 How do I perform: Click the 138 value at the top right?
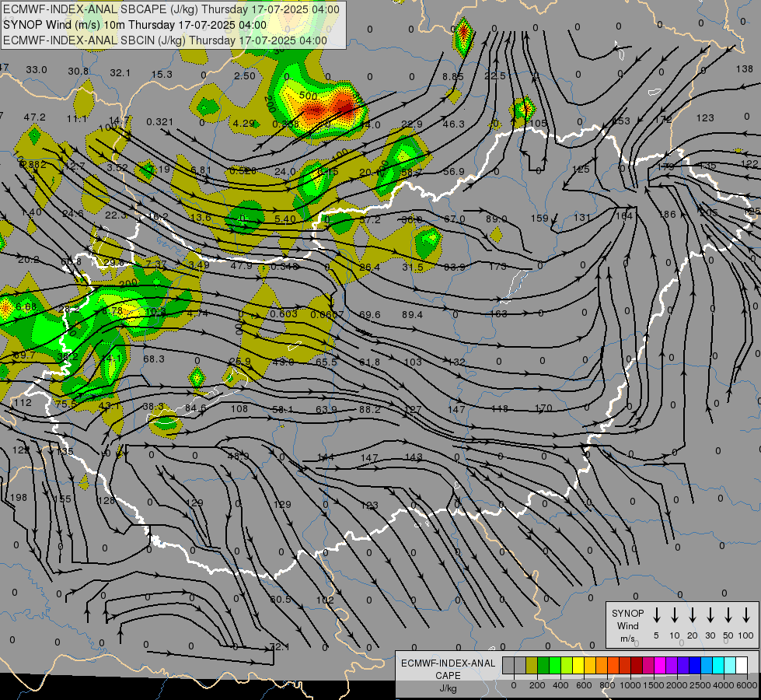pos(744,69)
